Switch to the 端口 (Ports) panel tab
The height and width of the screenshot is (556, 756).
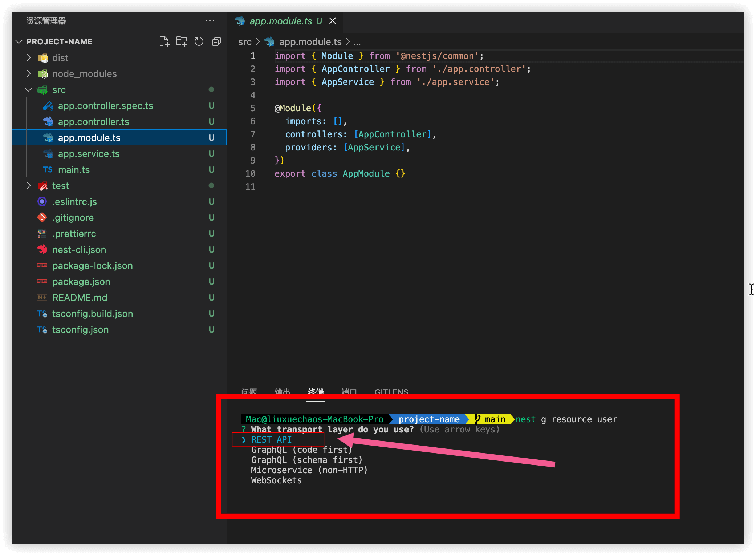(x=349, y=392)
